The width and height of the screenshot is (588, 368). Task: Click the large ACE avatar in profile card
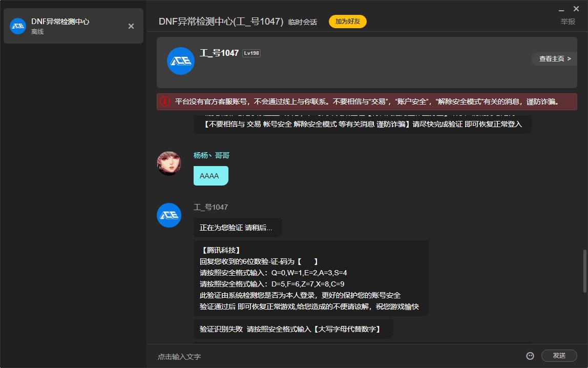coord(180,61)
